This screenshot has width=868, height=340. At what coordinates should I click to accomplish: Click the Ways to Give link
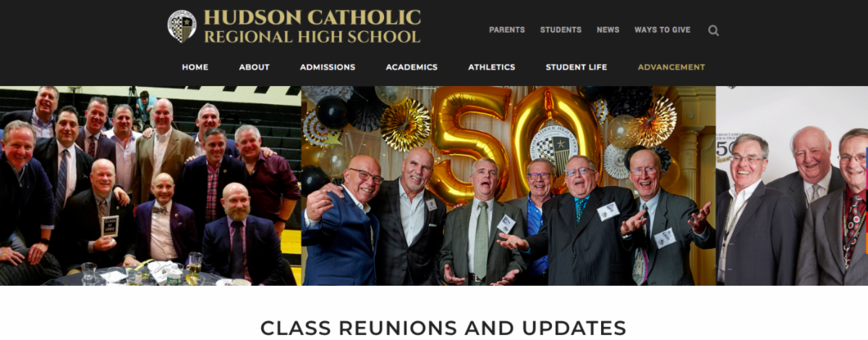point(663,30)
